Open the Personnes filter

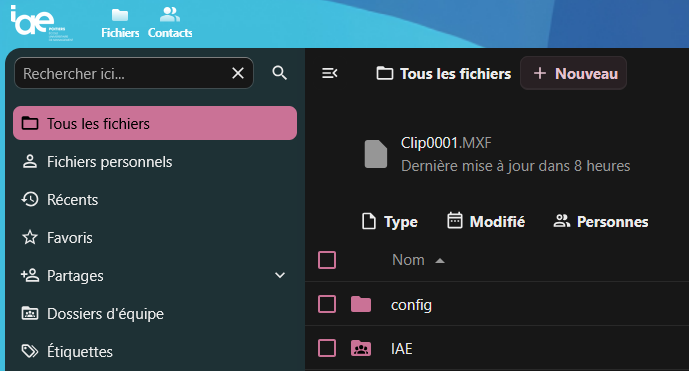(x=600, y=222)
